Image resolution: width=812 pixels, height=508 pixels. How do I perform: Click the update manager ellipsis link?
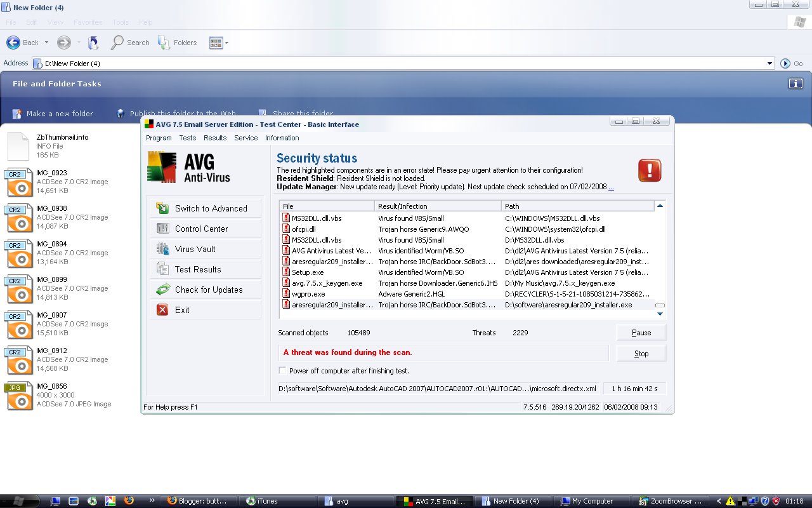tap(611, 187)
